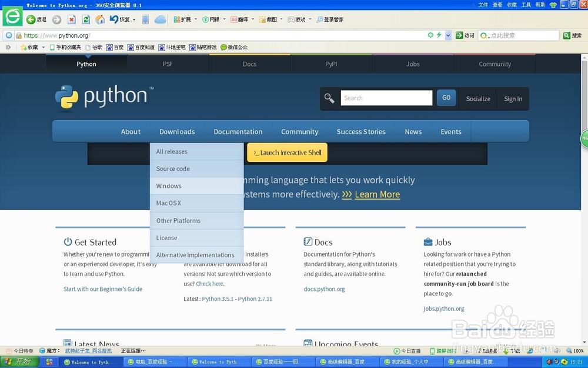Open the 收藏 favorites star button
The image size is (588, 368).
[x=29, y=47]
